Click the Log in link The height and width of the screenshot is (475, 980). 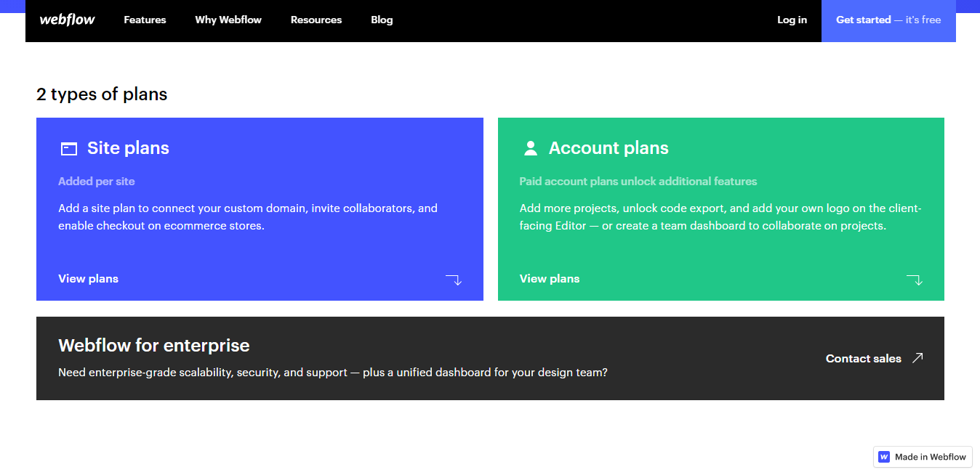pos(792,20)
